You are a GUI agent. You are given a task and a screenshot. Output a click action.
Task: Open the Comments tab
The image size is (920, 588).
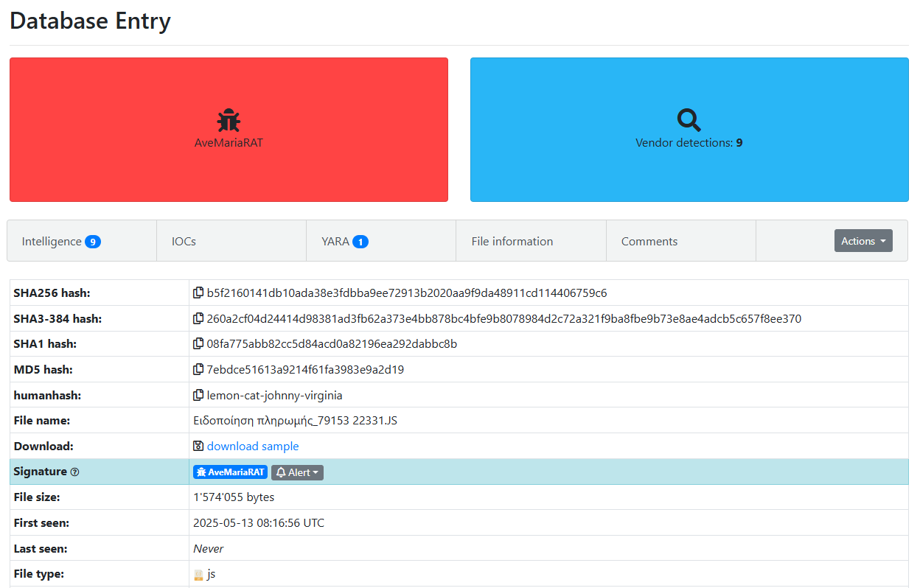pyautogui.click(x=681, y=241)
